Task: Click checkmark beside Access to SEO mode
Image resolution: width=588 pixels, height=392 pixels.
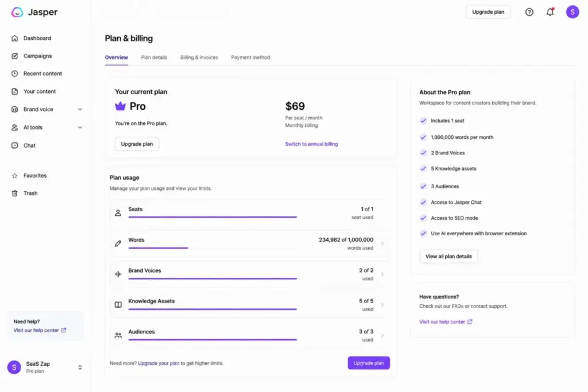Action: pos(423,218)
